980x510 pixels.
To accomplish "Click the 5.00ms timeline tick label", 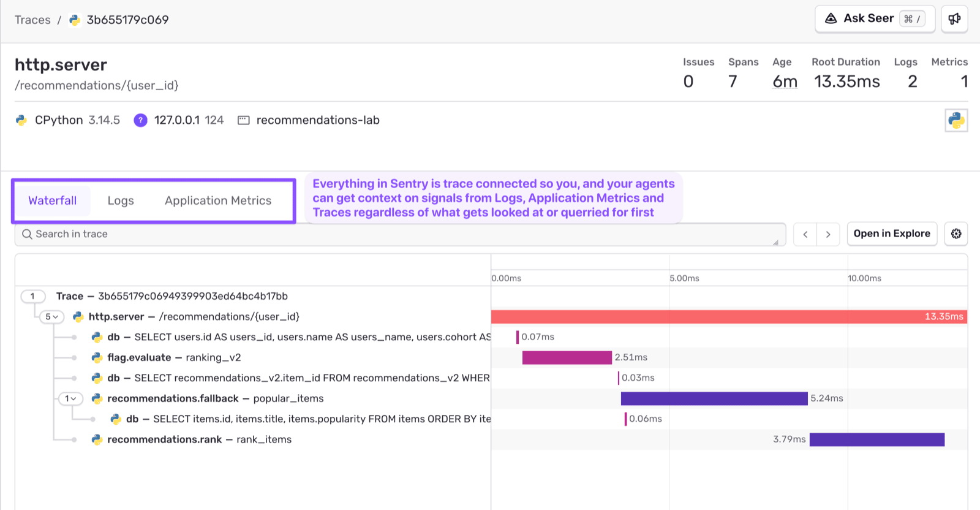I will [x=685, y=278].
